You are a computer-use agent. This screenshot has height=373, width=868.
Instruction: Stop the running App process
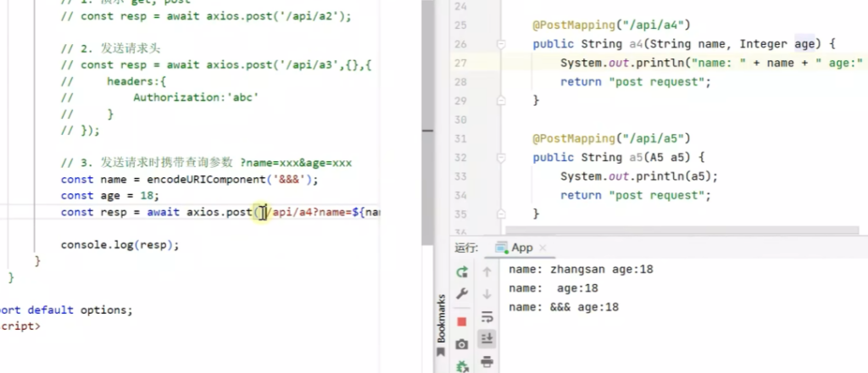pyautogui.click(x=462, y=321)
